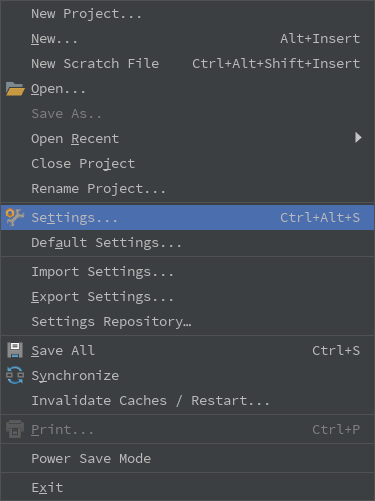Click the Synchronize arrows icon

[15, 375]
